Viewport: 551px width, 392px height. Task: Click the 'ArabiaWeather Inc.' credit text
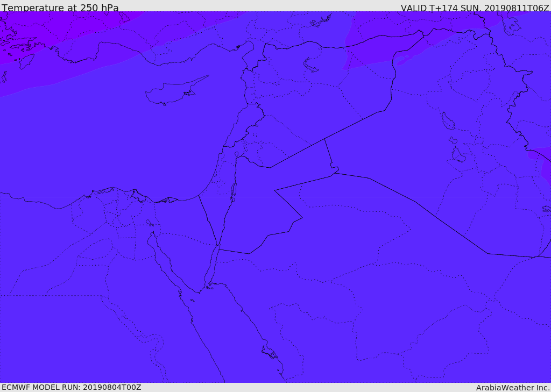coord(513,388)
